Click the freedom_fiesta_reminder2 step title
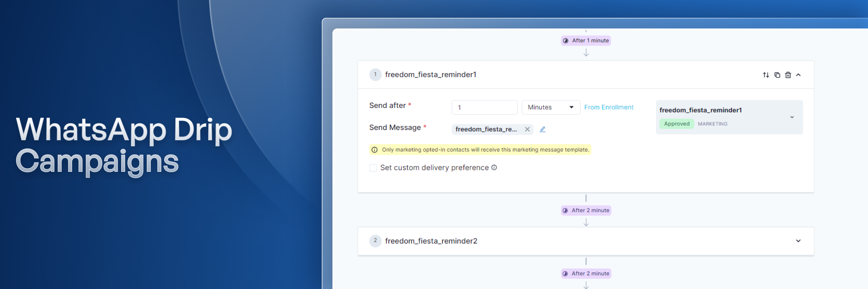The image size is (868, 289). tap(431, 241)
